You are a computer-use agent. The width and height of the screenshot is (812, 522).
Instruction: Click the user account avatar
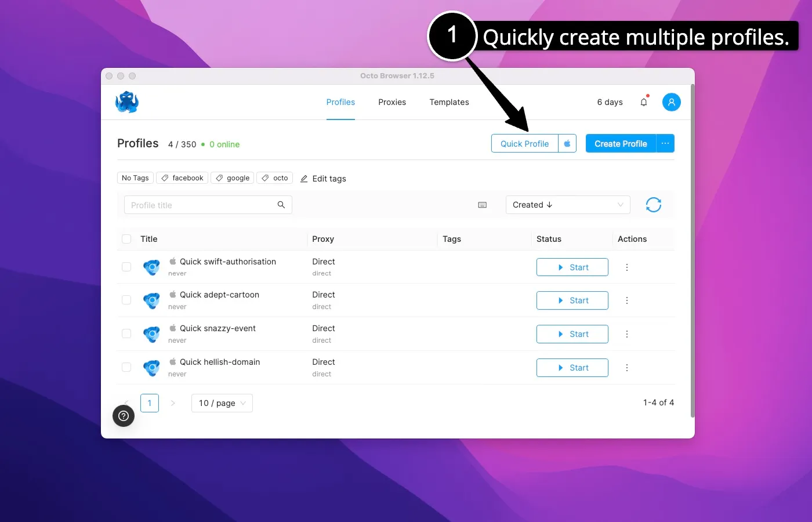tap(671, 101)
